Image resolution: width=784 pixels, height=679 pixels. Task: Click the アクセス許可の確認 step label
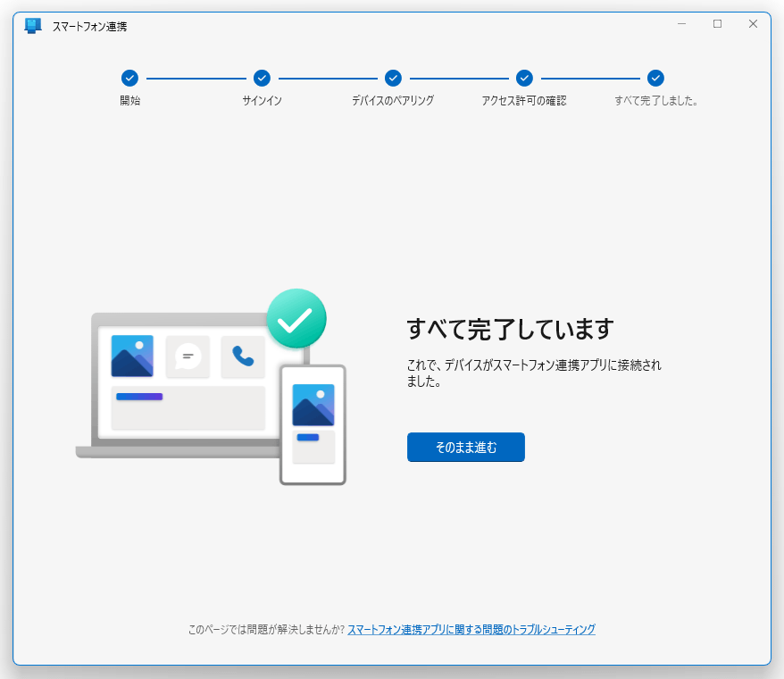tap(524, 101)
